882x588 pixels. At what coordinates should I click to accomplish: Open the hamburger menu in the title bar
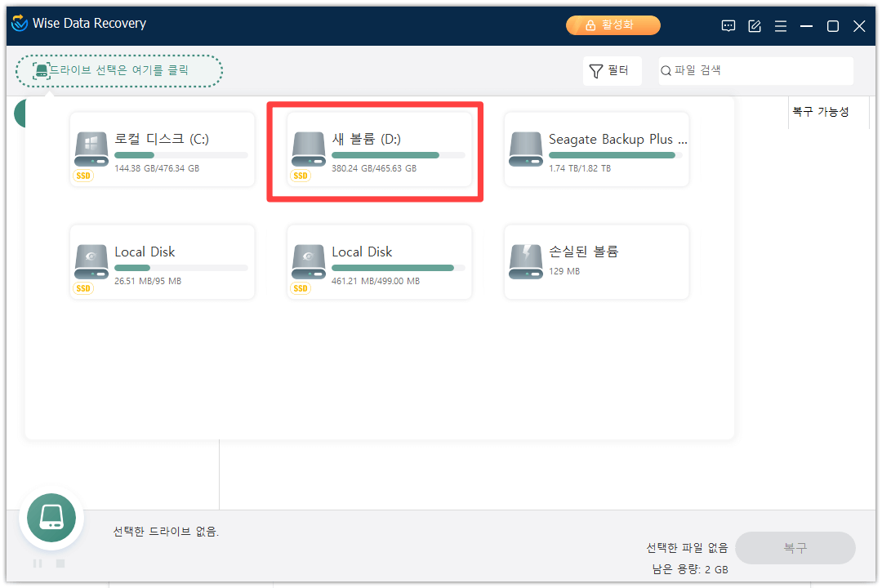pos(781,25)
